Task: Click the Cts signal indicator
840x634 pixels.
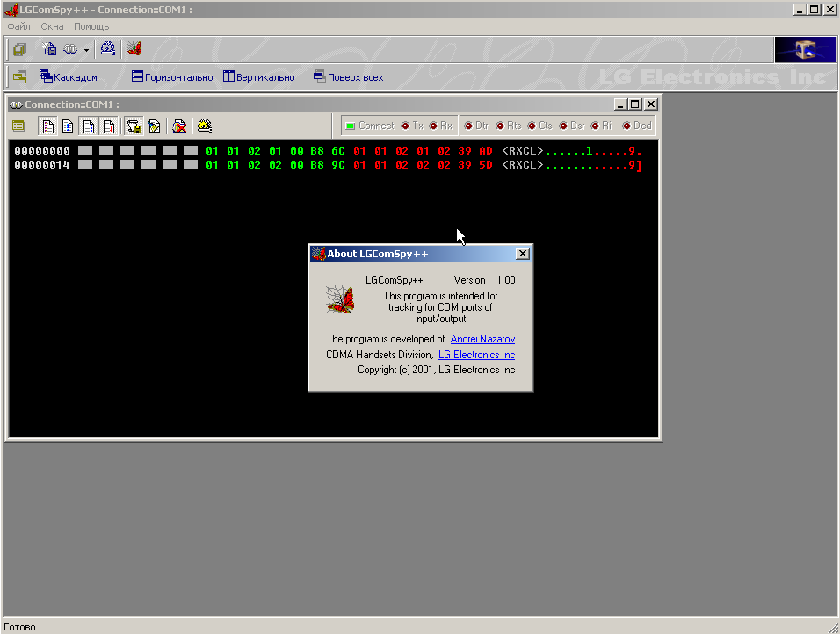Action: (x=540, y=126)
